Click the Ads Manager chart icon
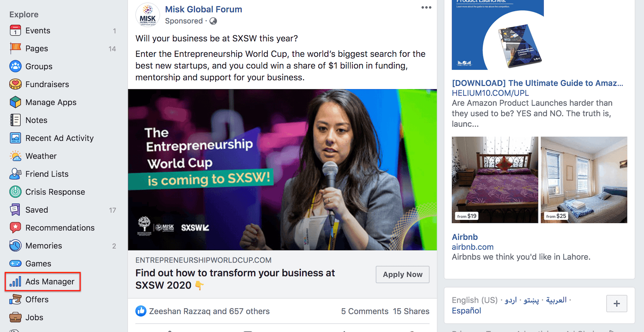The image size is (644, 332). (15, 281)
